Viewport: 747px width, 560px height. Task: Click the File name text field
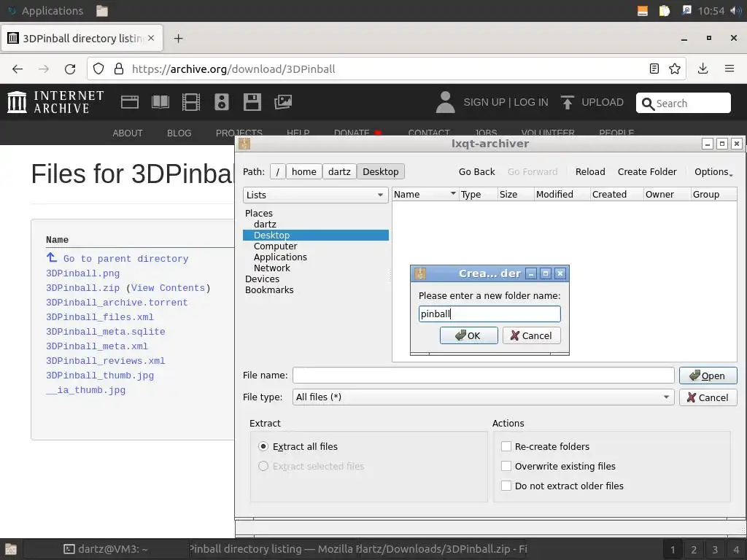tap(483, 376)
